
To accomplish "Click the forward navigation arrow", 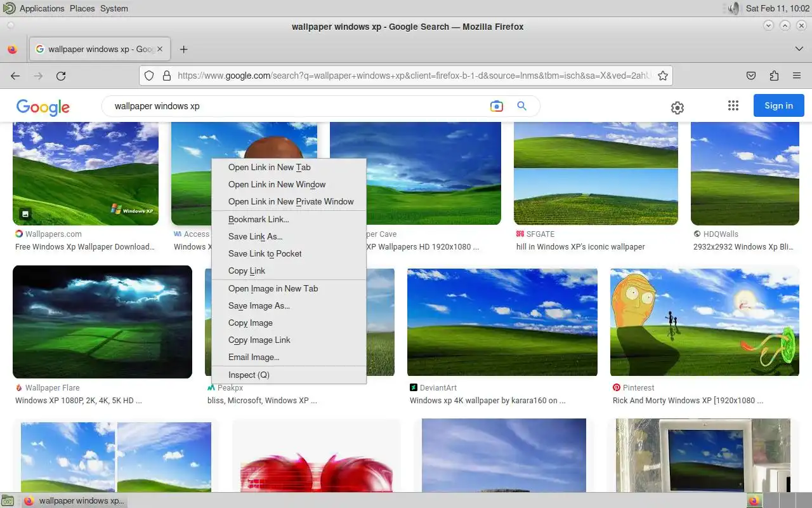I will [38, 76].
